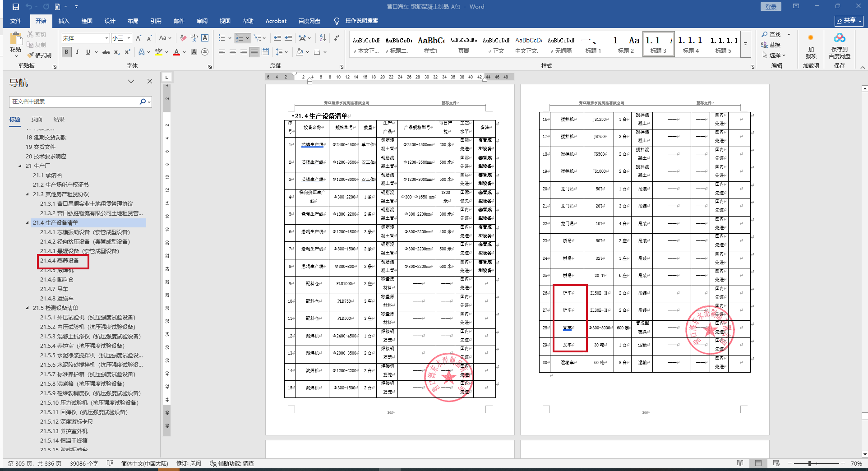
Task: Collapse the 21 生产厂 heading
Action: pyautogui.click(x=20, y=166)
